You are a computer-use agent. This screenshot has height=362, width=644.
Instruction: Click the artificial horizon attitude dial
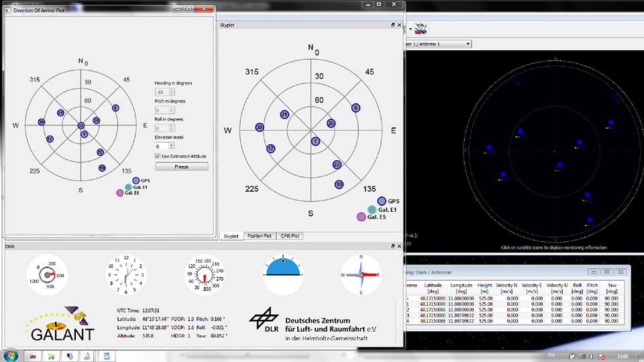(283, 275)
